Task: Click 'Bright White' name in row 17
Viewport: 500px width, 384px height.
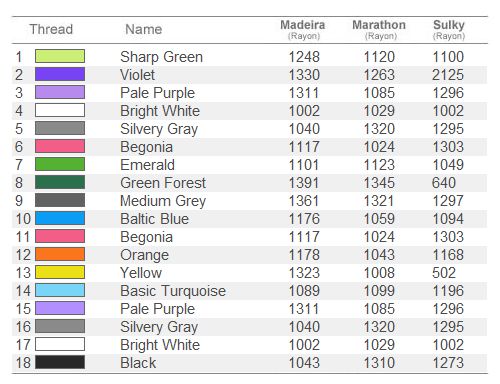Action: [160, 345]
